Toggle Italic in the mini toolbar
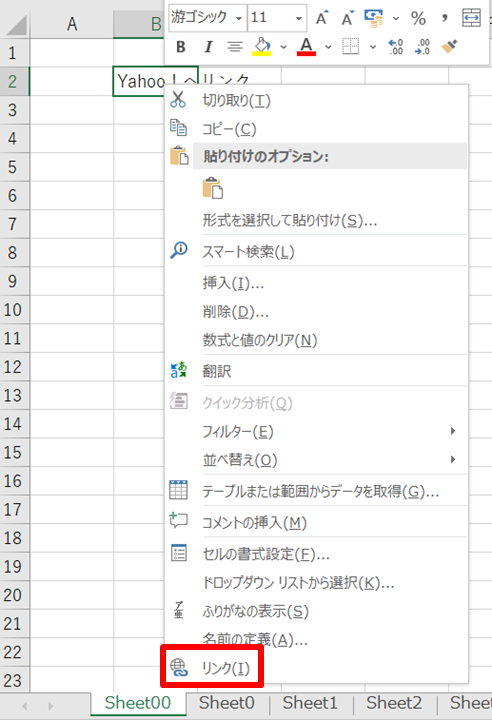Viewport: 492px width, 720px height. coord(208,46)
